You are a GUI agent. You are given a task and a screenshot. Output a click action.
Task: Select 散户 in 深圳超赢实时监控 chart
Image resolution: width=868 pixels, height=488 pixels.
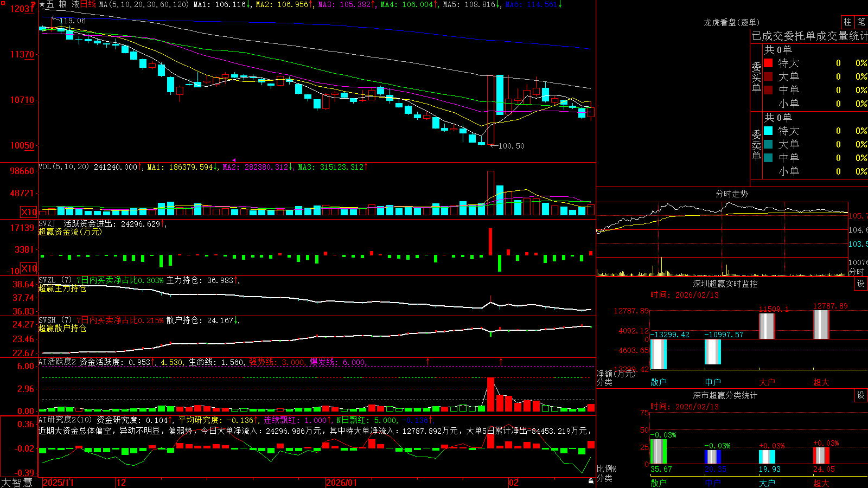point(659,382)
